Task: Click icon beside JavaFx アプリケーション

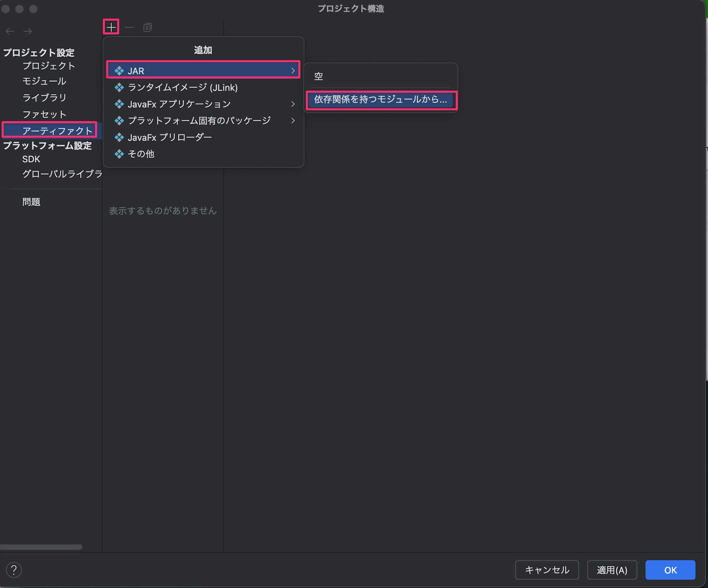Action: 119,104
